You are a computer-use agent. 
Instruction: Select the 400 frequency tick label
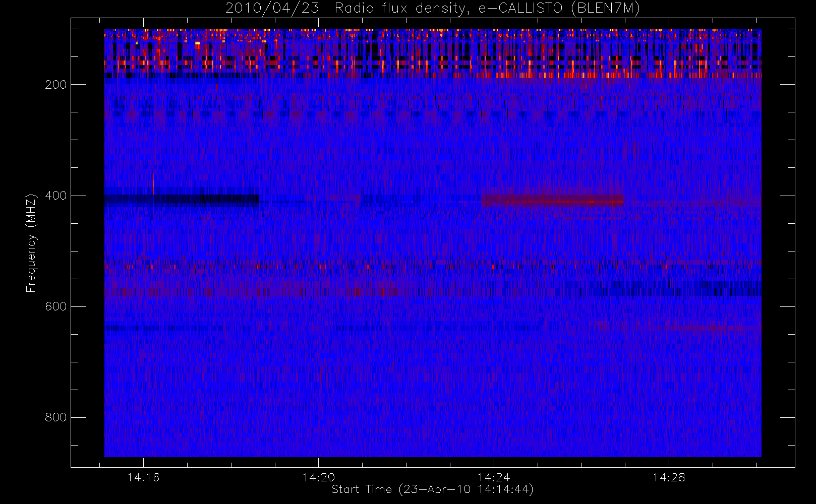pyautogui.click(x=56, y=196)
